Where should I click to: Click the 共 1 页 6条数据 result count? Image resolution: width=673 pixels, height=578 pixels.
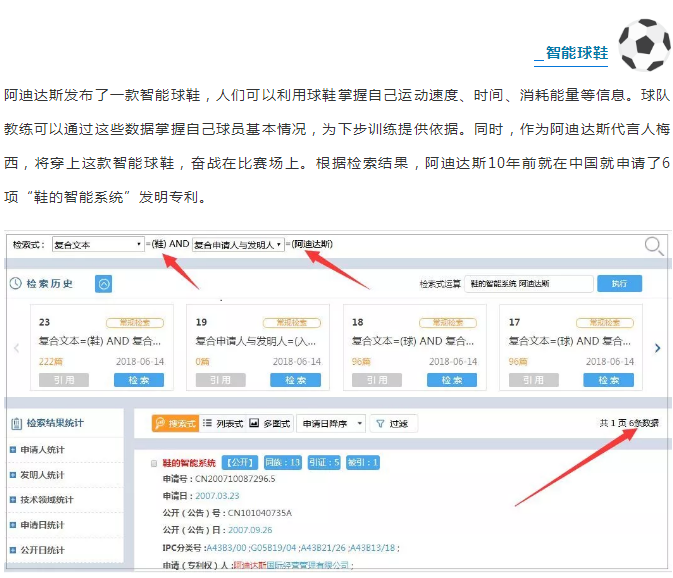629,423
